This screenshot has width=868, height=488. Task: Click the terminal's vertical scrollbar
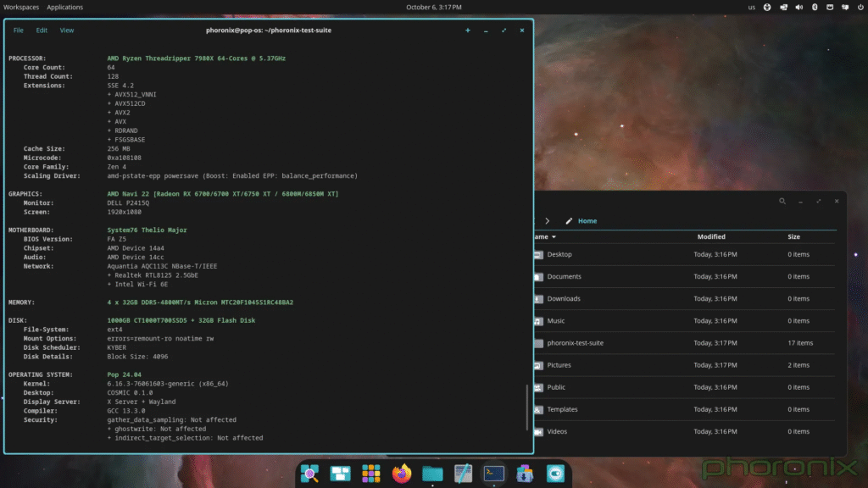[x=527, y=405]
